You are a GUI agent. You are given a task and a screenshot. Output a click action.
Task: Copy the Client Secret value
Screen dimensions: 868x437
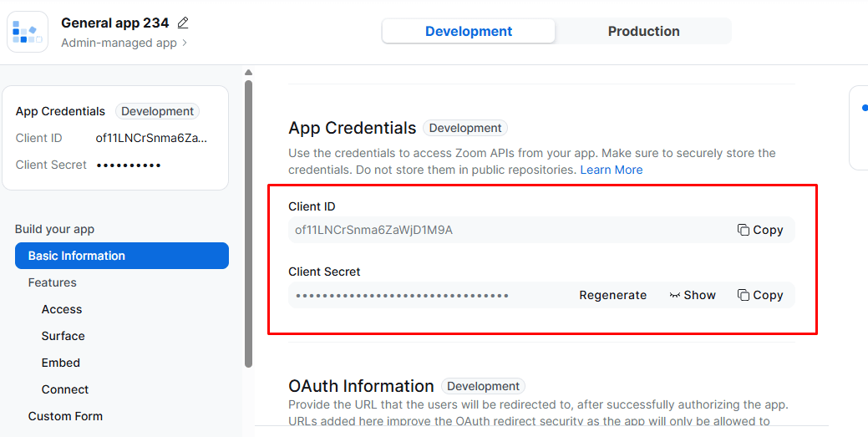(x=760, y=295)
